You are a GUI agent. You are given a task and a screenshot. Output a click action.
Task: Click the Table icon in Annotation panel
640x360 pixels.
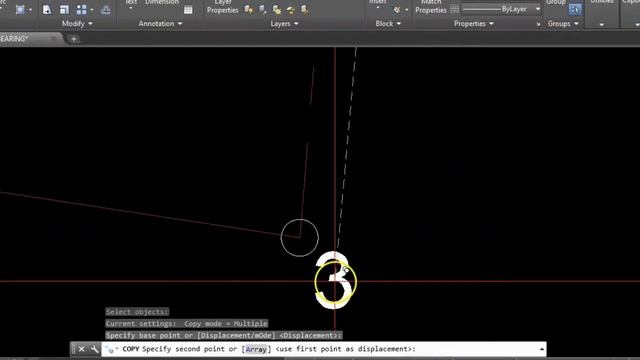pyautogui.click(x=188, y=10)
